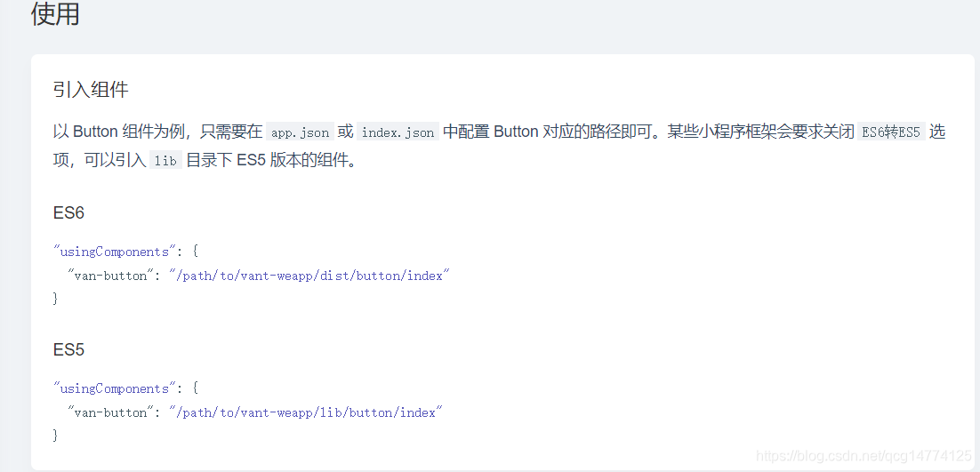Click closing brace of the ES6 snippet
Image resolution: width=980 pixels, height=472 pixels.
pyautogui.click(x=56, y=299)
